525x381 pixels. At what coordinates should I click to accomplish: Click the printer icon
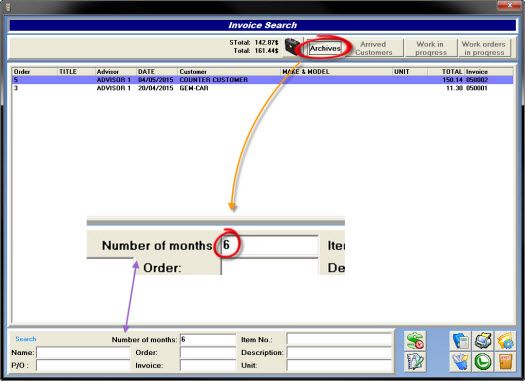coord(482,340)
